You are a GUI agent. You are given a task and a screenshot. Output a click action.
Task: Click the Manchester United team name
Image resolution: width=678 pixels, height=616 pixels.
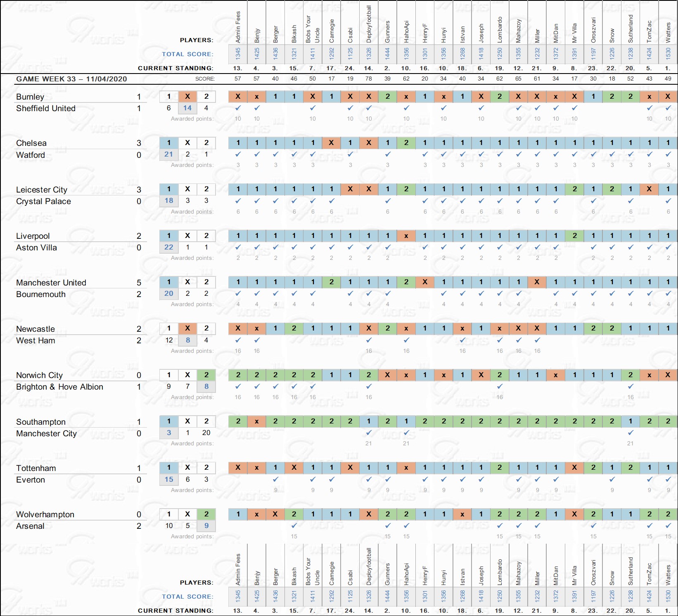pos(51,283)
